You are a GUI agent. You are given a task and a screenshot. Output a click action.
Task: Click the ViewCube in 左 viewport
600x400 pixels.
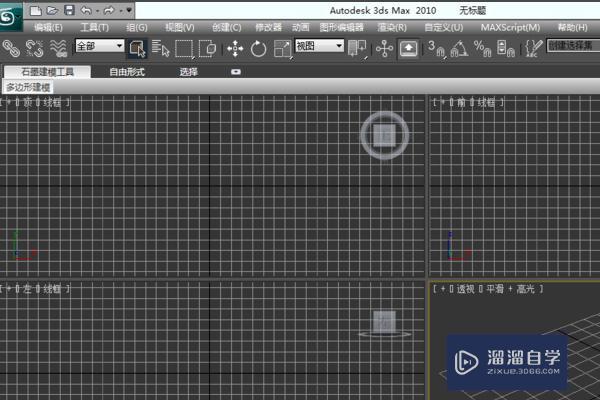point(385,322)
